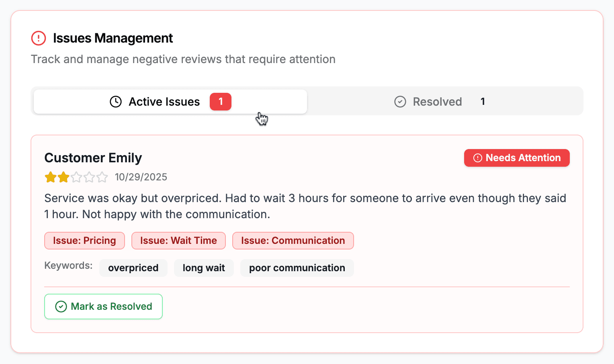
Task: Switch to the Resolved tab
Action: (x=437, y=102)
